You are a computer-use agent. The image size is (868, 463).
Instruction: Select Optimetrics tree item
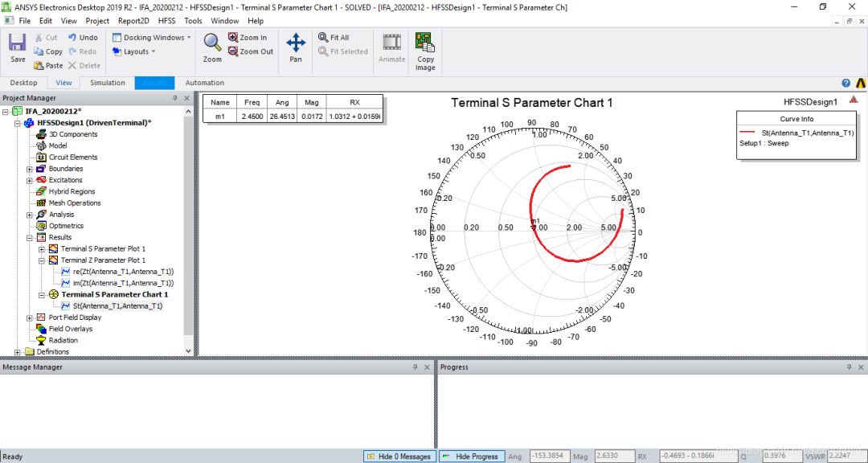tap(66, 226)
